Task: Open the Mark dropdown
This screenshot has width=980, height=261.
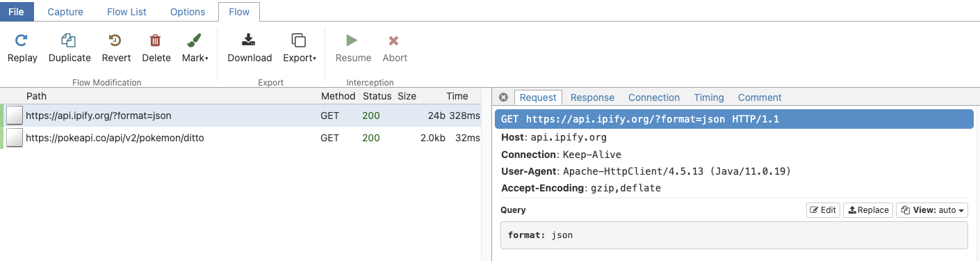Action: coord(195,48)
